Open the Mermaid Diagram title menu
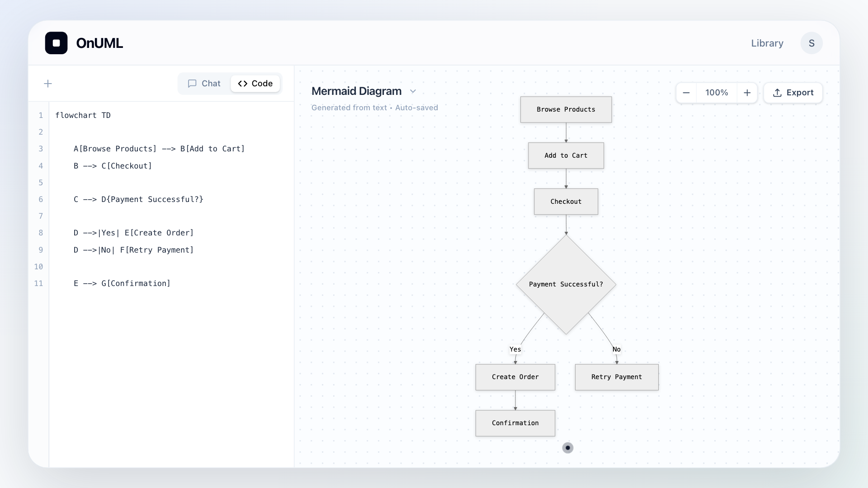Viewport: 868px width, 488px height. (357, 91)
